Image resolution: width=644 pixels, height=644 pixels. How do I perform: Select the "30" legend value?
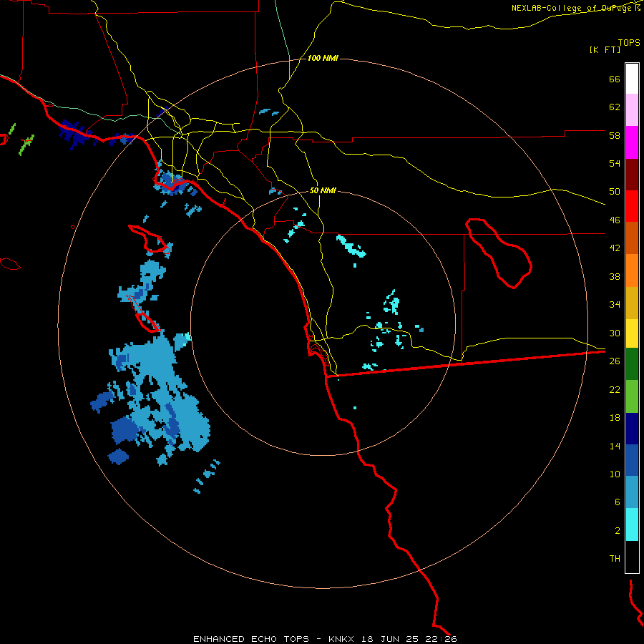pyautogui.click(x=615, y=333)
